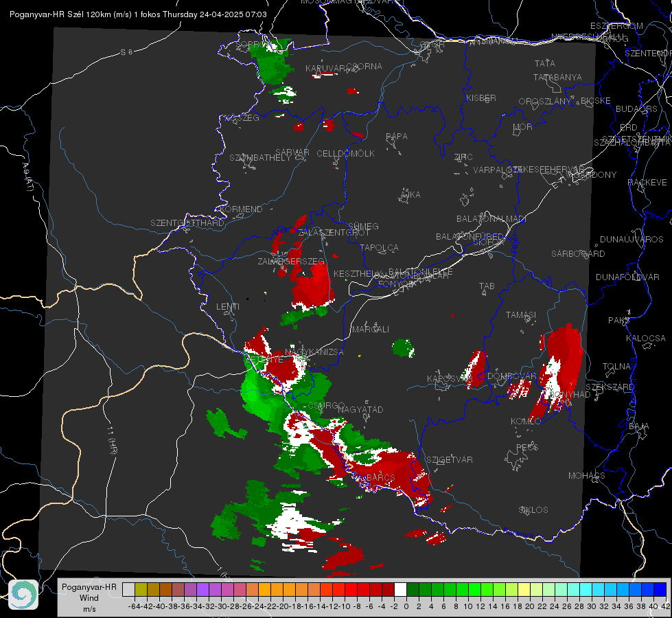Select the SZOMBATHELY city label
Image resolution: width=672 pixels, height=618 pixels.
point(260,158)
